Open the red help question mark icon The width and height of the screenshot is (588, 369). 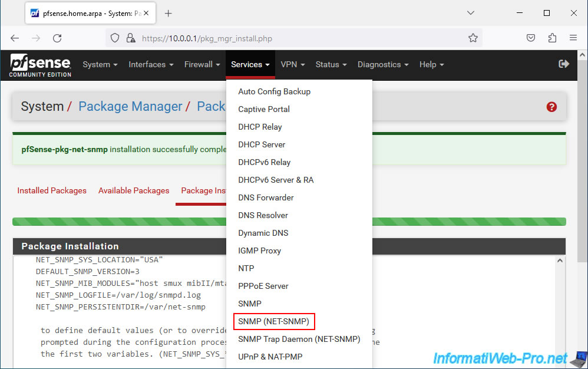(551, 107)
